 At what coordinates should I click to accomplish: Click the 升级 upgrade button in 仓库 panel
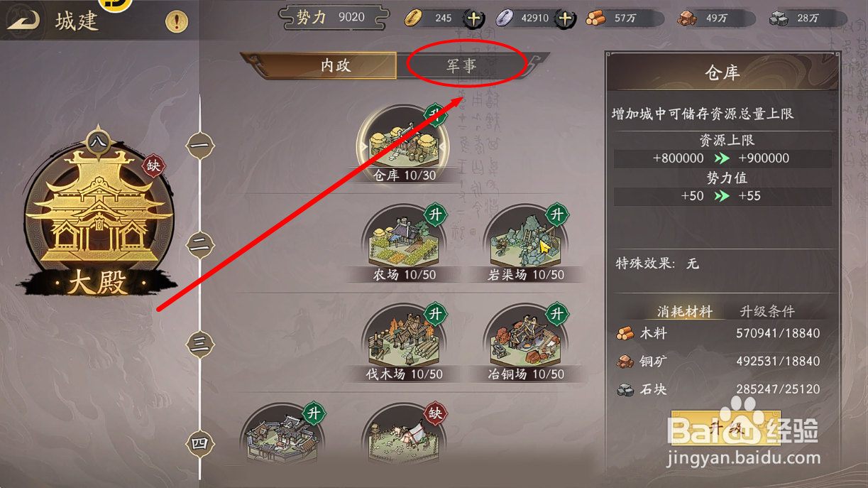(725, 428)
